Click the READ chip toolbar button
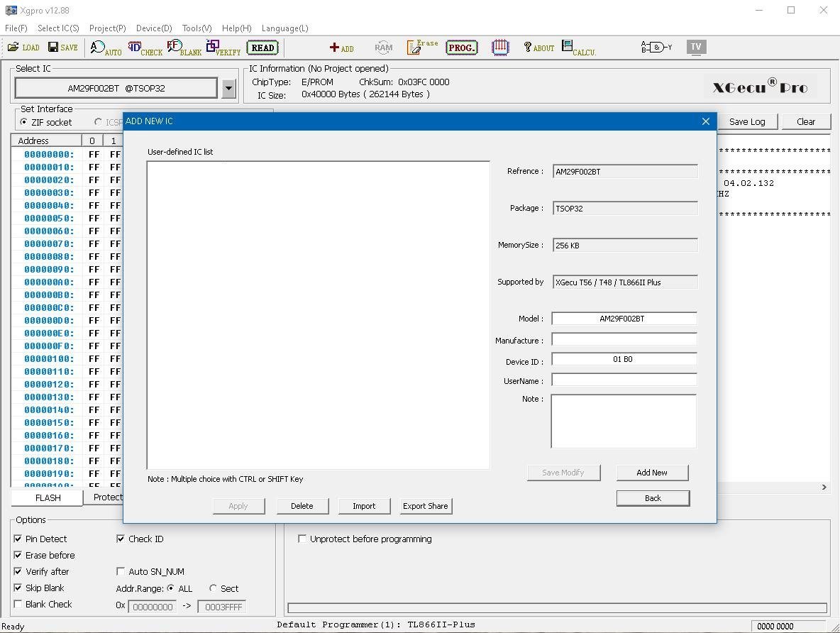 (262, 48)
